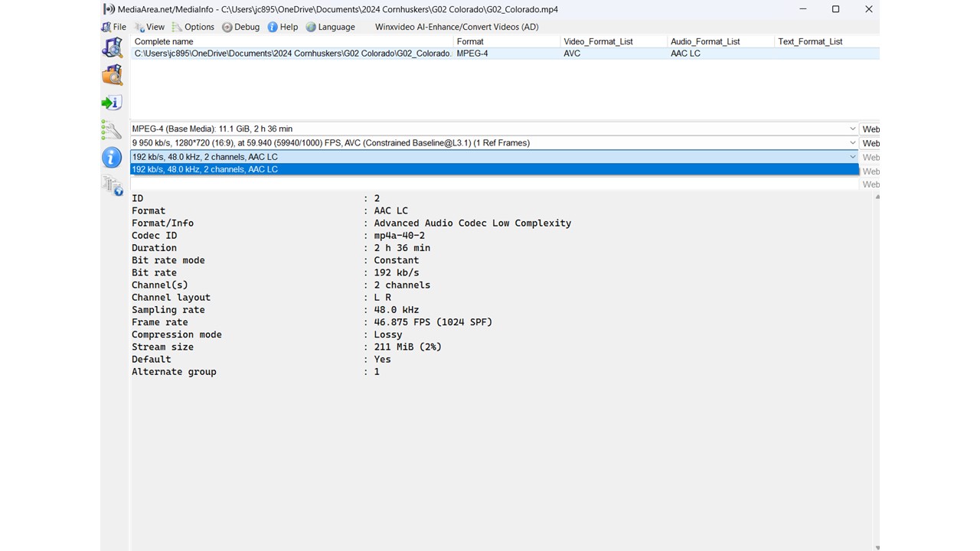This screenshot has width=980, height=551.
Task: Click Web button beside the MPEG-4 general dropdown
Action: [871, 129]
